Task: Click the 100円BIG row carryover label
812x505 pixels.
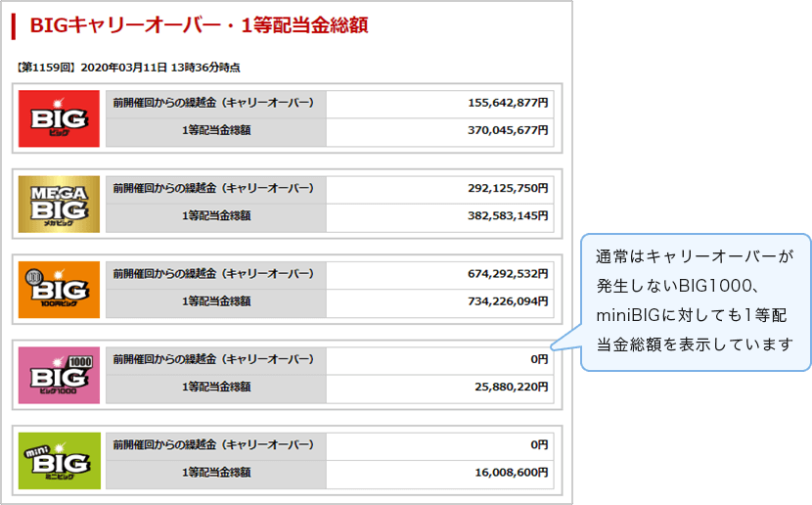Action: tap(216, 275)
